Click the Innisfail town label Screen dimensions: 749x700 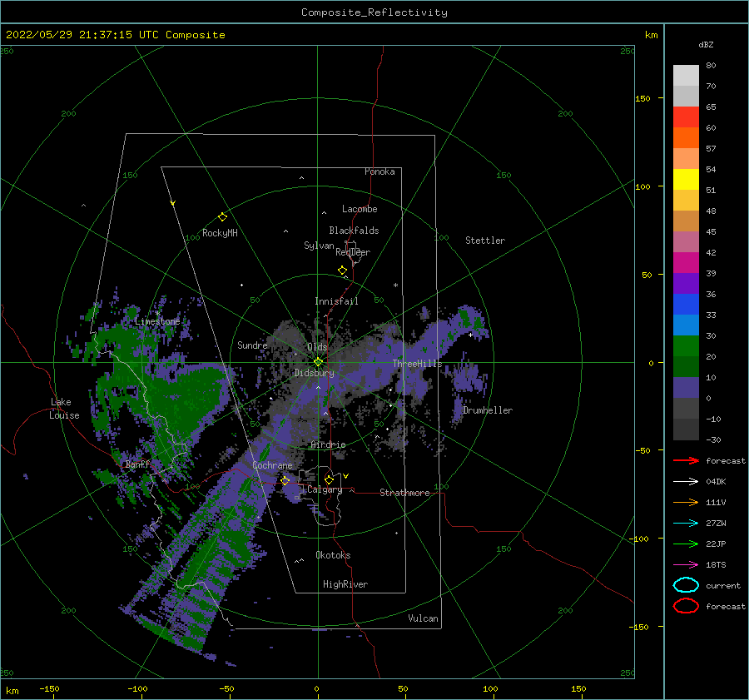(336, 301)
